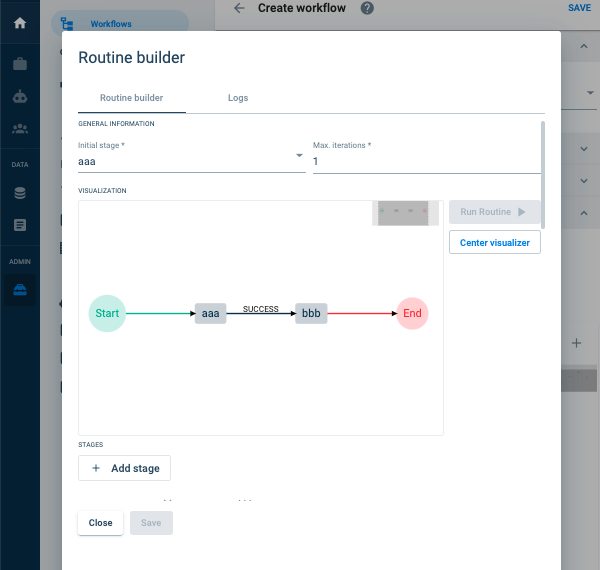Click the background minimap thumbnail on the right panel
This screenshot has height=570, width=600.
pos(579,380)
